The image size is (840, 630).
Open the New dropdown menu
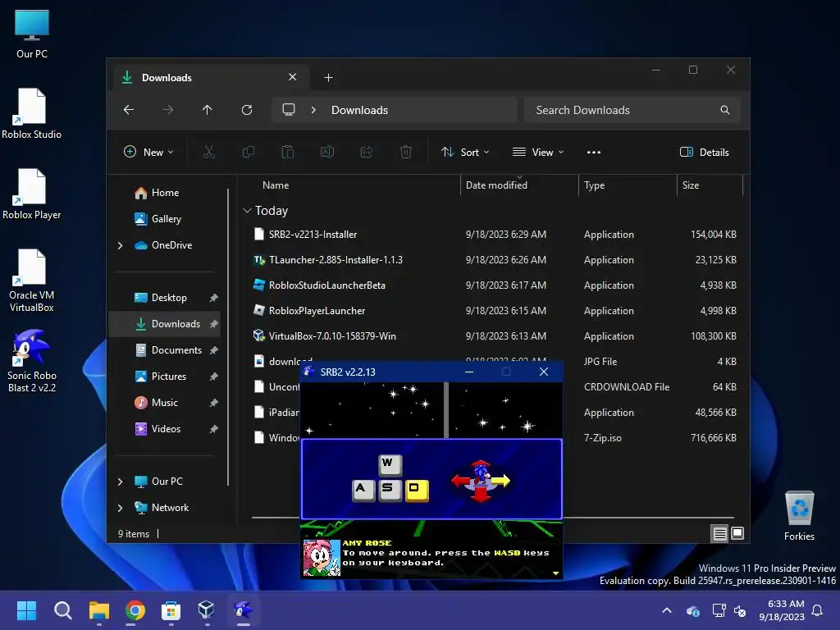point(148,152)
